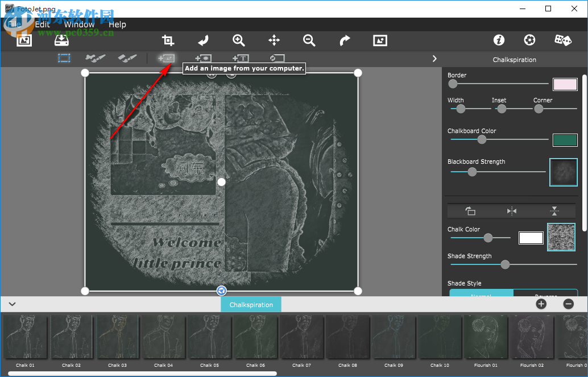
Task: Click the zoom out magnifier icon
Action: pyautogui.click(x=309, y=40)
